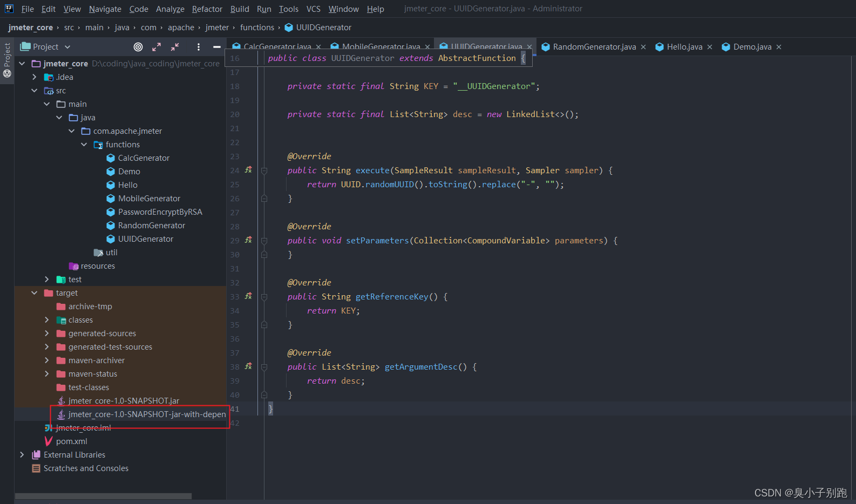Click the Select Opened File target icon

(138, 47)
